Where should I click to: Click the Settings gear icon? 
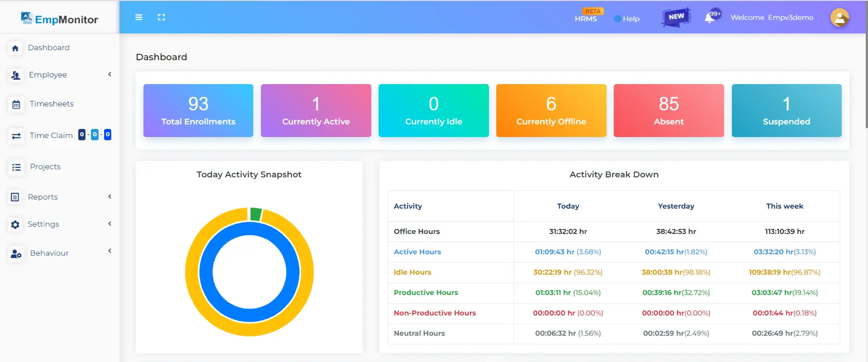pyautogui.click(x=15, y=224)
